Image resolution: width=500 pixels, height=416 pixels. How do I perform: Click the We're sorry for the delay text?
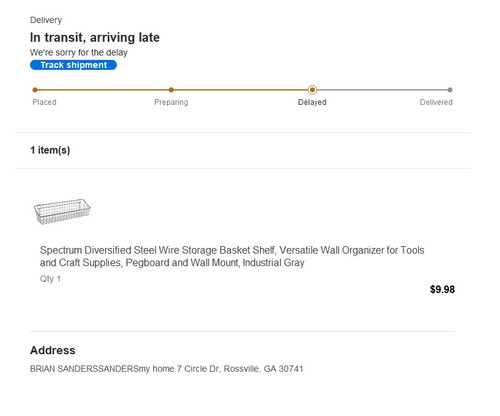tap(79, 53)
